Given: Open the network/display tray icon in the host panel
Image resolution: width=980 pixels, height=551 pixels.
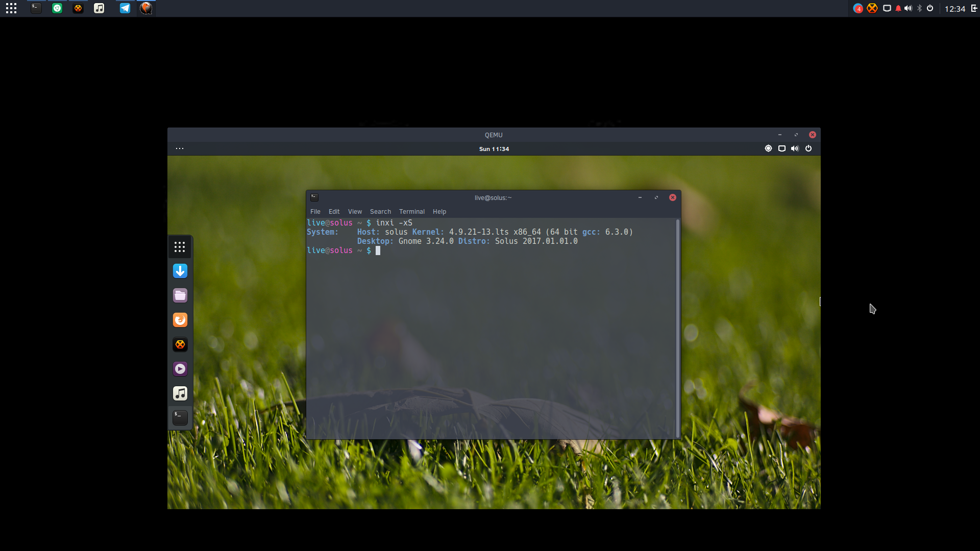Looking at the screenshot, I should tap(887, 8).
